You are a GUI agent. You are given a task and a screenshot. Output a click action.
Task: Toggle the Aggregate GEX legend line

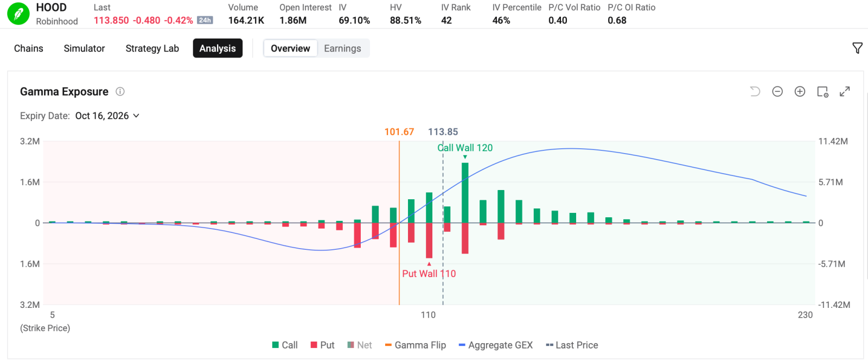pyautogui.click(x=496, y=345)
